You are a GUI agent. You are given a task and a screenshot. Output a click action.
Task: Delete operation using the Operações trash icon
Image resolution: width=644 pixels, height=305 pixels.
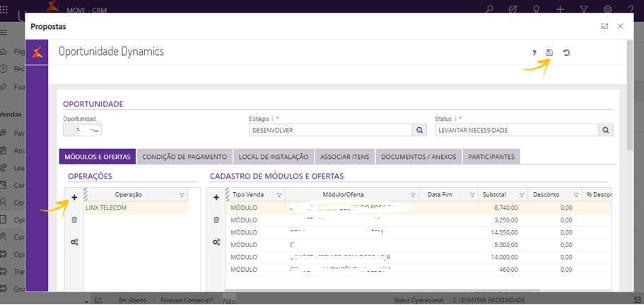click(x=74, y=220)
